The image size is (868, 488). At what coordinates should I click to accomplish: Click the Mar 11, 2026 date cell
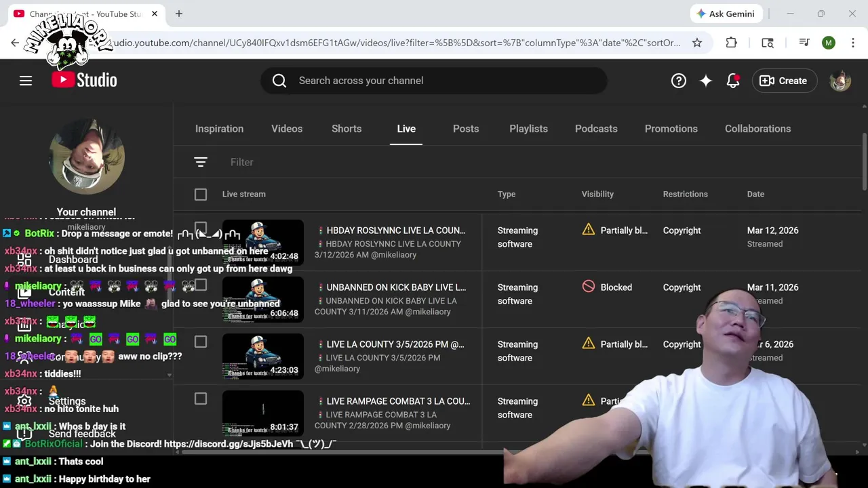coord(772,287)
